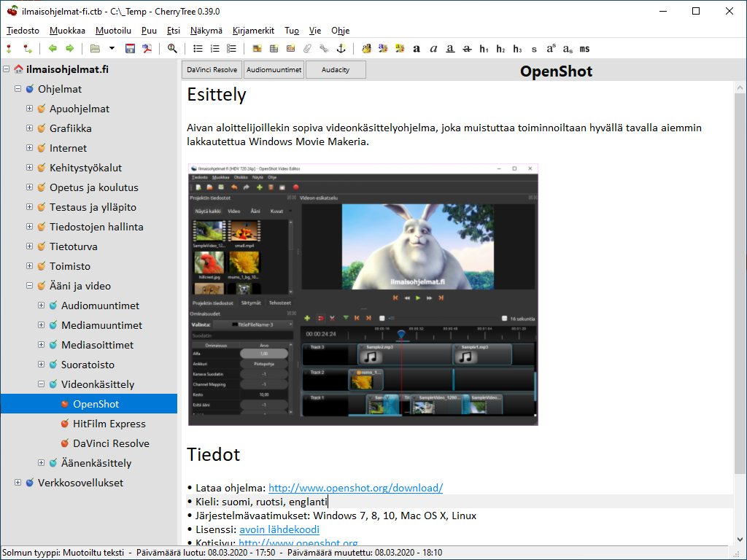Toggle subscript formatting
This screenshot has width=747, height=560.
tap(568, 49)
